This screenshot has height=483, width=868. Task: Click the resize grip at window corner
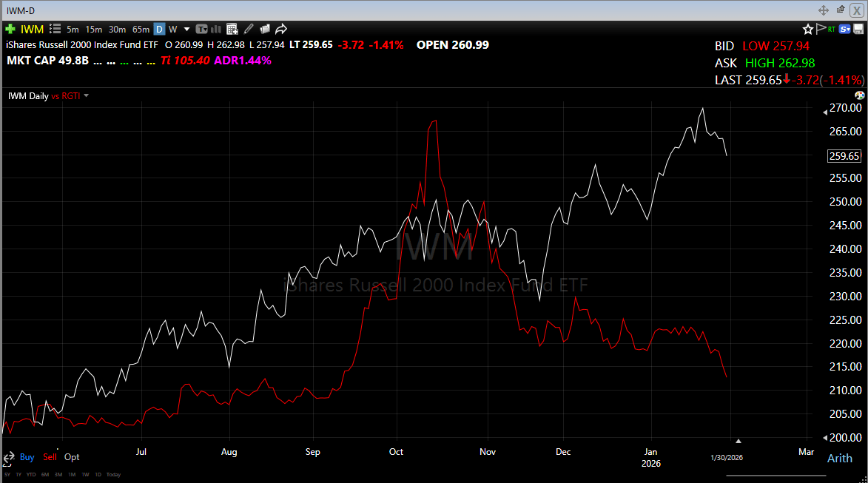[x=864, y=479]
